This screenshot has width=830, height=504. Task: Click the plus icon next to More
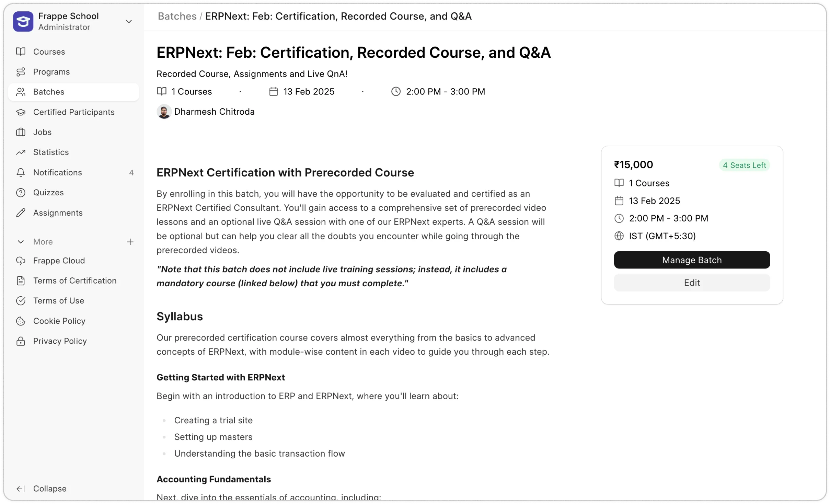point(130,241)
